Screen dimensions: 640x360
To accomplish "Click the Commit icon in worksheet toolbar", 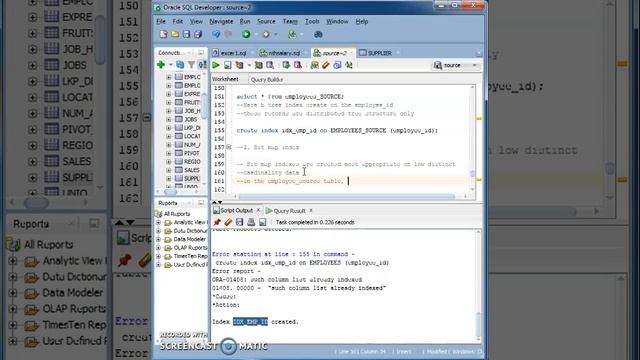I will (x=286, y=65).
